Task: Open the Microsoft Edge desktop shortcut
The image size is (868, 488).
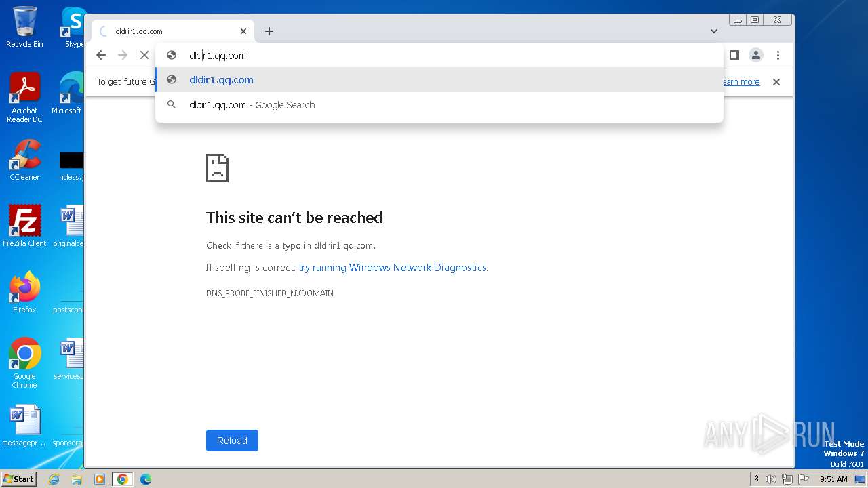Action: point(71,94)
